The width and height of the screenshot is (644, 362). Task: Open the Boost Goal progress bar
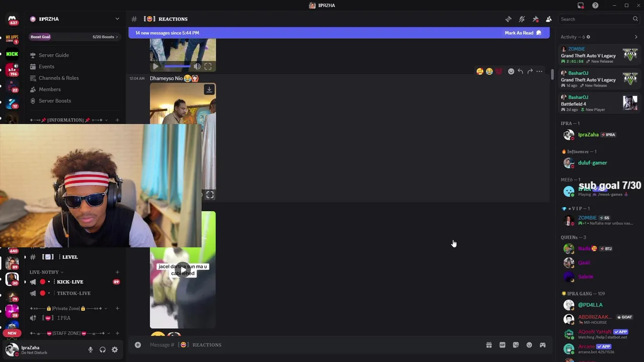[74, 37]
